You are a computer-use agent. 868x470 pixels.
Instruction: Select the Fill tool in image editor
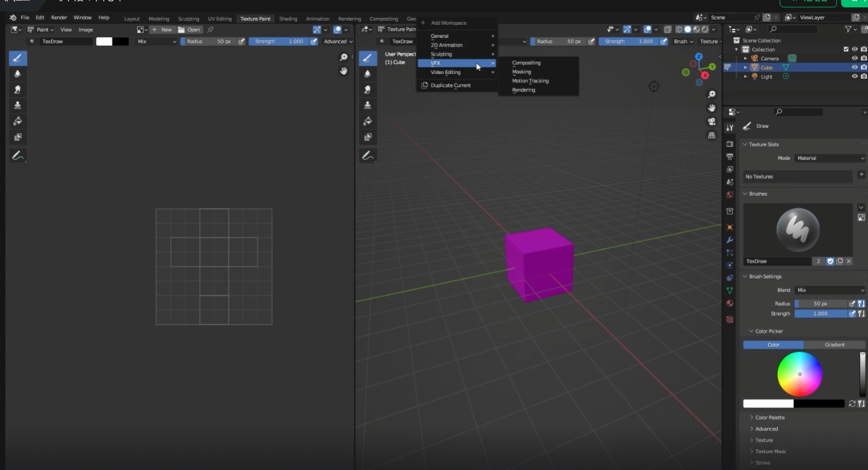point(17,121)
